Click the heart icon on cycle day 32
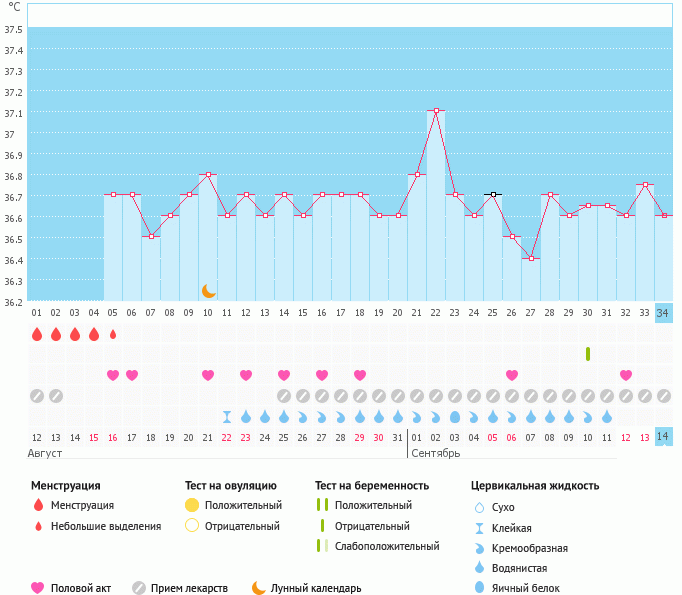Screen dimensions: 682x595 pos(626,375)
